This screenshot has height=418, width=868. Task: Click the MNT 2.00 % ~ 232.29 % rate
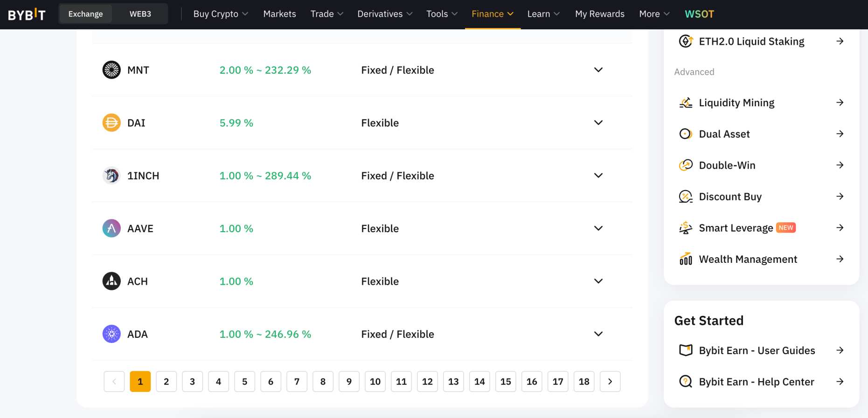(x=265, y=70)
